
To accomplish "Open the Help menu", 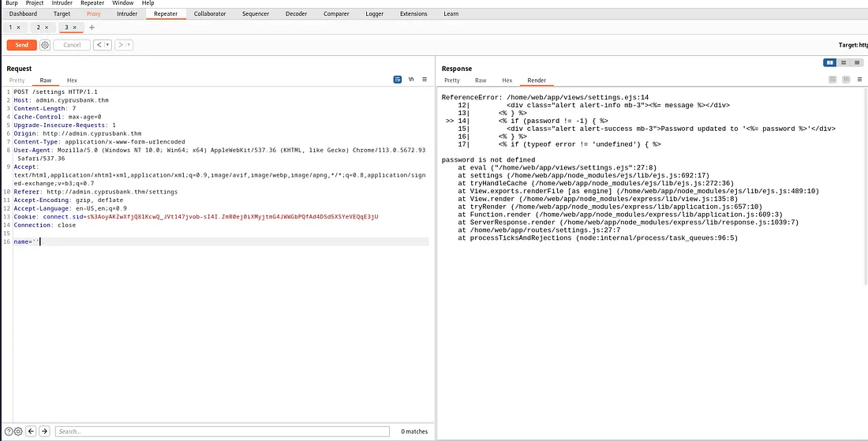I will pyautogui.click(x=148, y=3).
